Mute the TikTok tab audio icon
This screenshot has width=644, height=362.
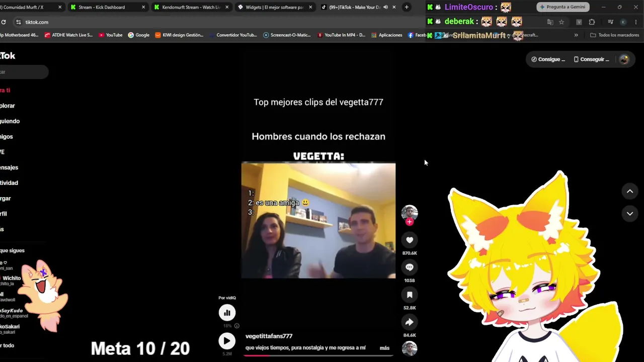(385, 7)
